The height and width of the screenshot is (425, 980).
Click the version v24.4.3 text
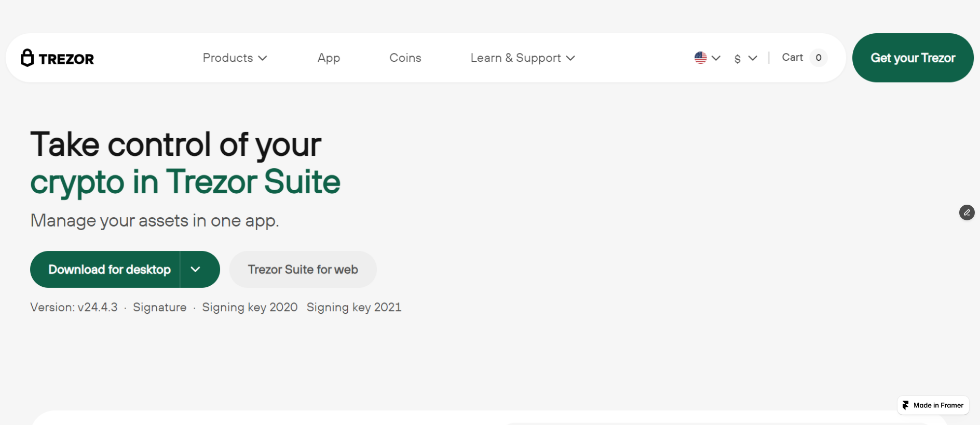click(74, 307)
